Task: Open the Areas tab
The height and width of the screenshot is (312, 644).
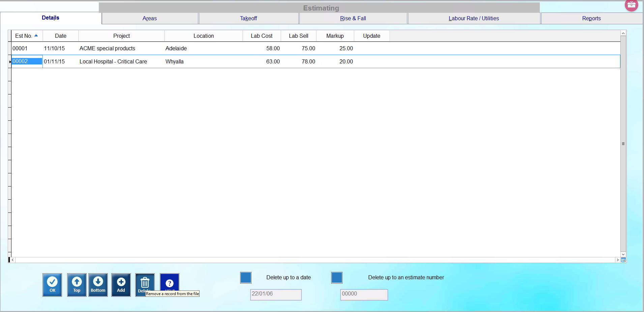Action: coord(150,19)
